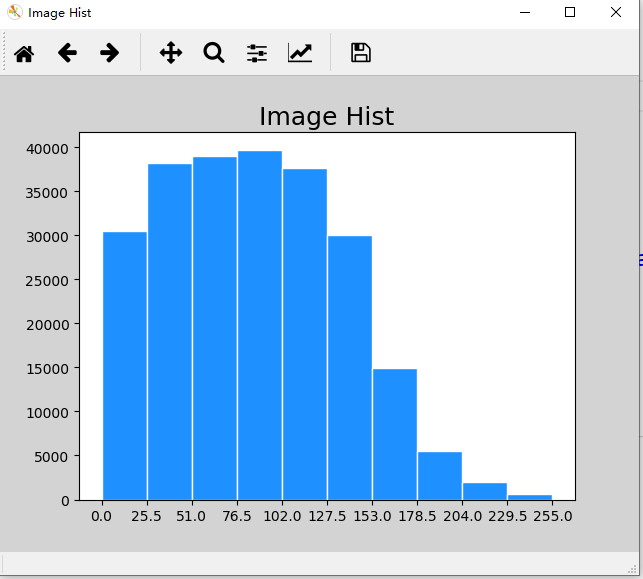Open the Configure subplots sliders icon
This screenshot has height=579, width=643.
[x=257, y=53]
